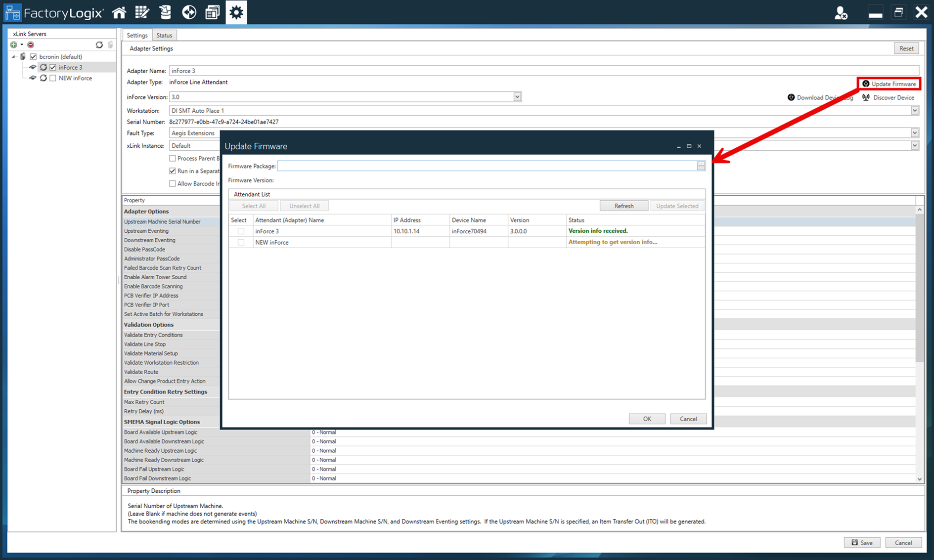Click the property grid vertical scrollbar thumb
This screenshot has height=560, width=934.
tap(920, 288)
